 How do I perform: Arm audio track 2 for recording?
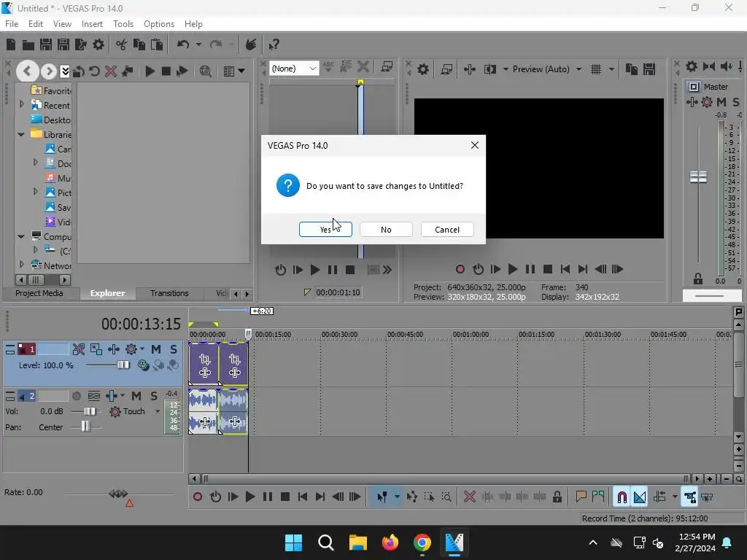(76, 396)
